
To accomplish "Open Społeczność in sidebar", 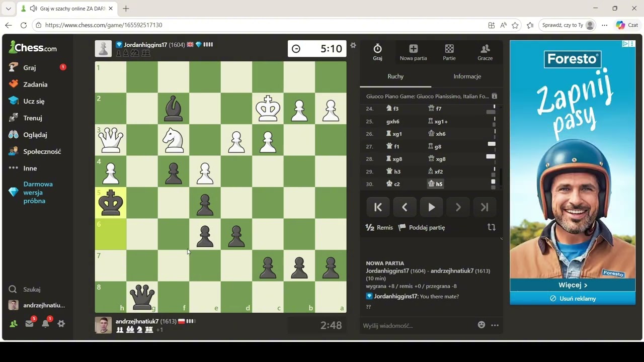I will (x=42, y=151).
